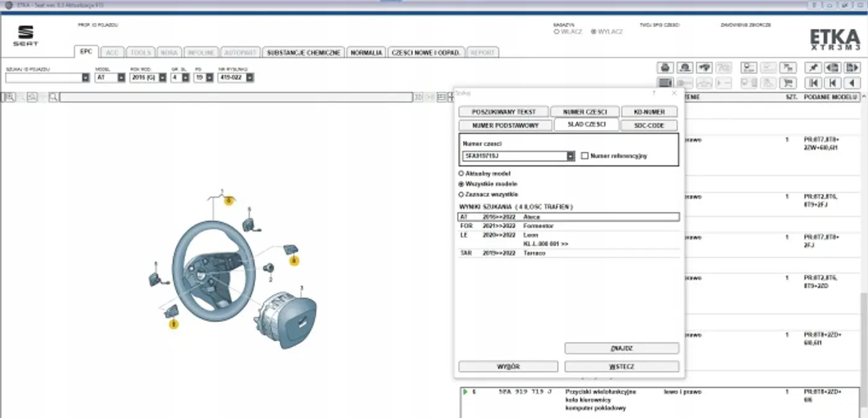
Task: Click the WYBÓR button
Action: 508,367
